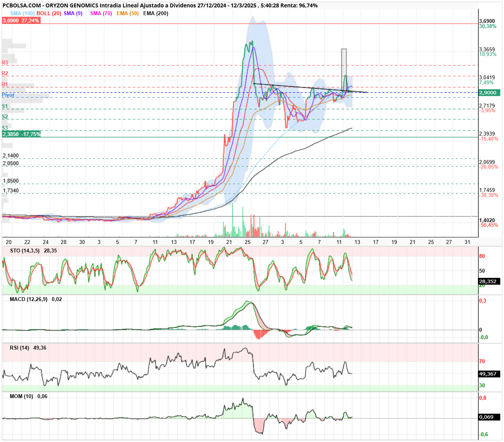Click the R1 resistance label
This screenshot has height=442, width=504.
pos(5,84)
